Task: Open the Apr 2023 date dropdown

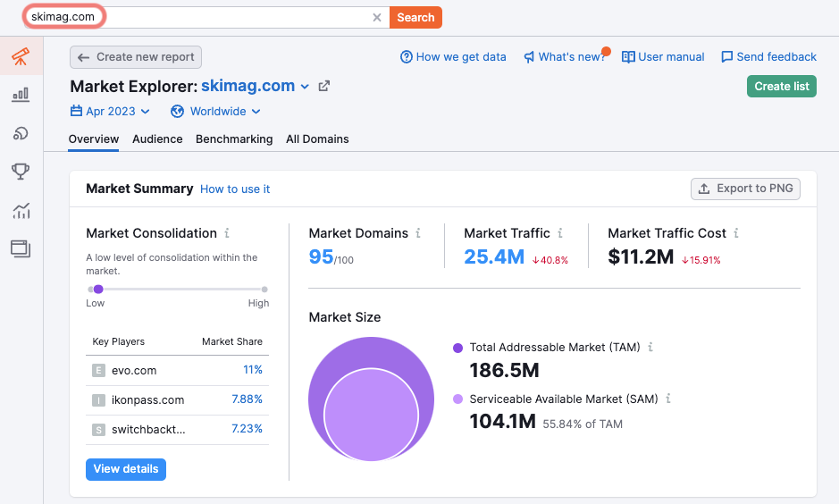Action: (x=110, y=112)
